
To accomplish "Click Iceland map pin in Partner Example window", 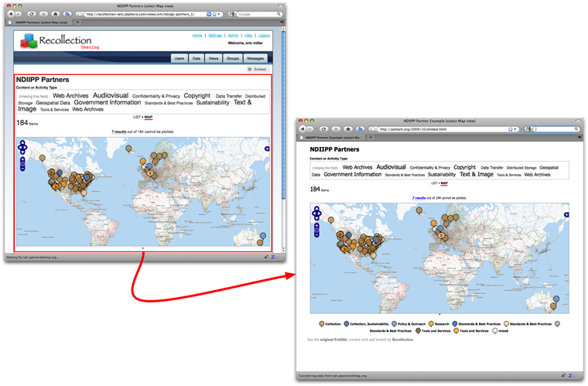I will (x=419, y=210).
